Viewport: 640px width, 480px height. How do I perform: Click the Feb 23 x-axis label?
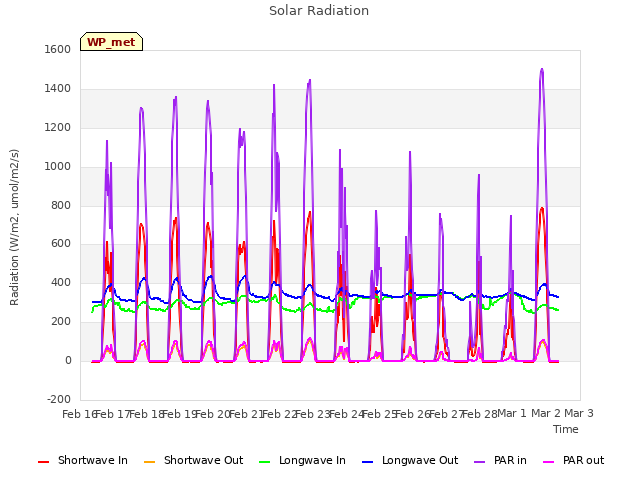312,414
